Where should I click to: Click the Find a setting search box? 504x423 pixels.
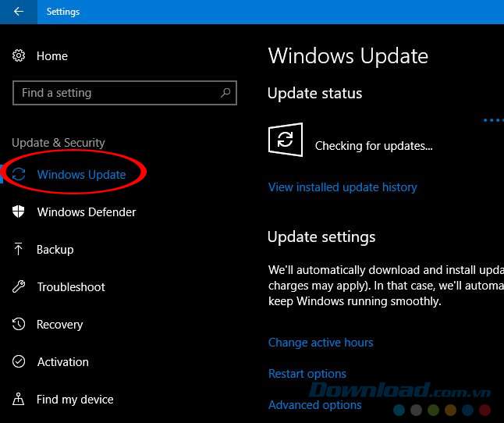tap(125, 93)
